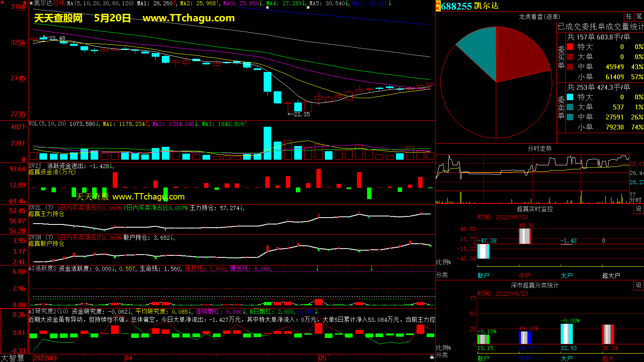Open 设 settings for 深市超赢分类统计 panel
The height and width of the screenshot is (362, 644).
(x=639, y=285)
